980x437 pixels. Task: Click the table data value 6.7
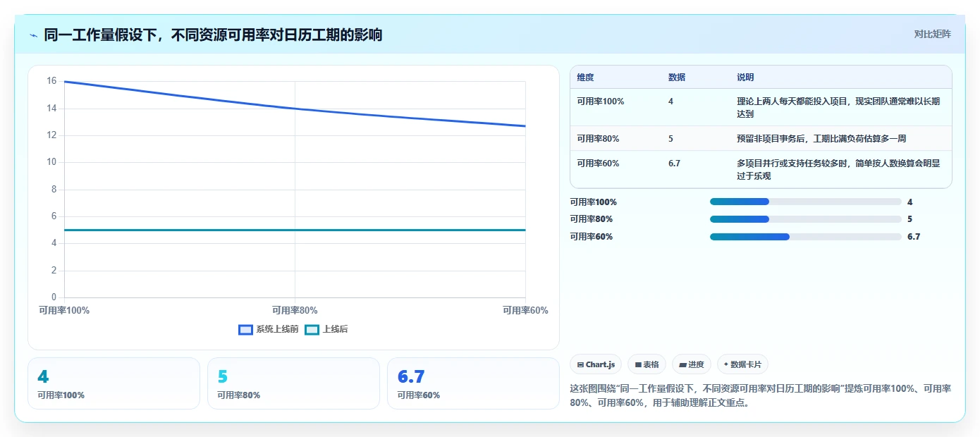[674, 164]
